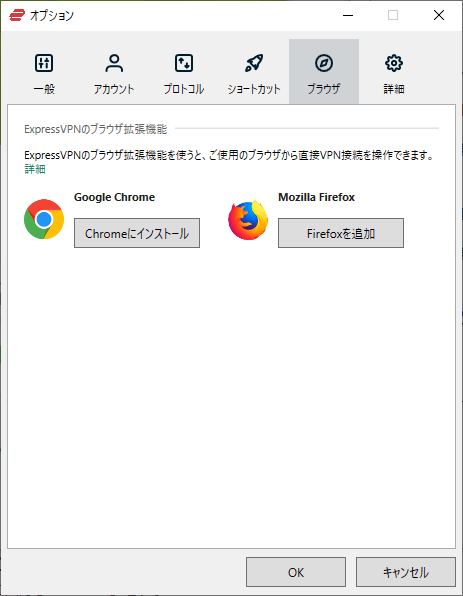463x596 pixels.
Task: Switch to the 一般 tab label
Action: tap(44, 89)
